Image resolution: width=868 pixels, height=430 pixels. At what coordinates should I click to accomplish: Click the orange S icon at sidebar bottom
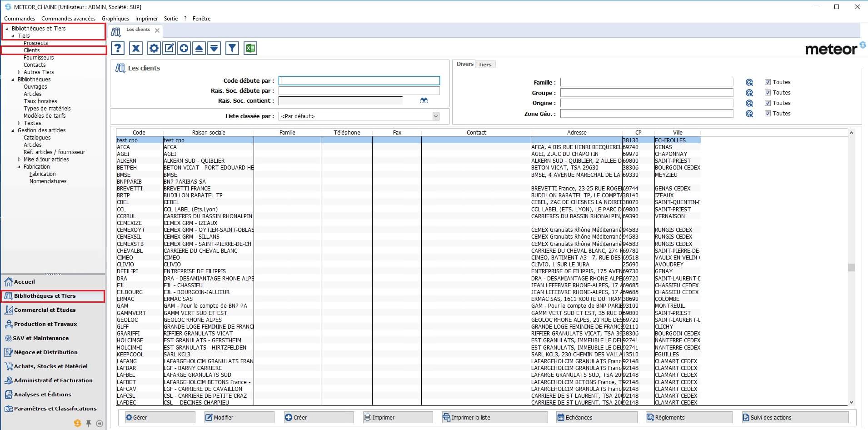(x=78, y=423)
